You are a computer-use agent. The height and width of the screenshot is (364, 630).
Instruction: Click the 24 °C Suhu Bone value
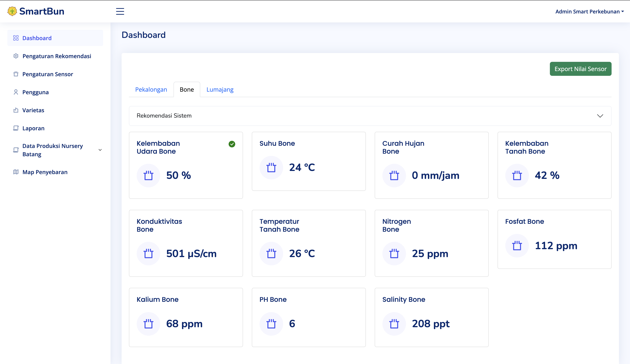click(302, 167)
